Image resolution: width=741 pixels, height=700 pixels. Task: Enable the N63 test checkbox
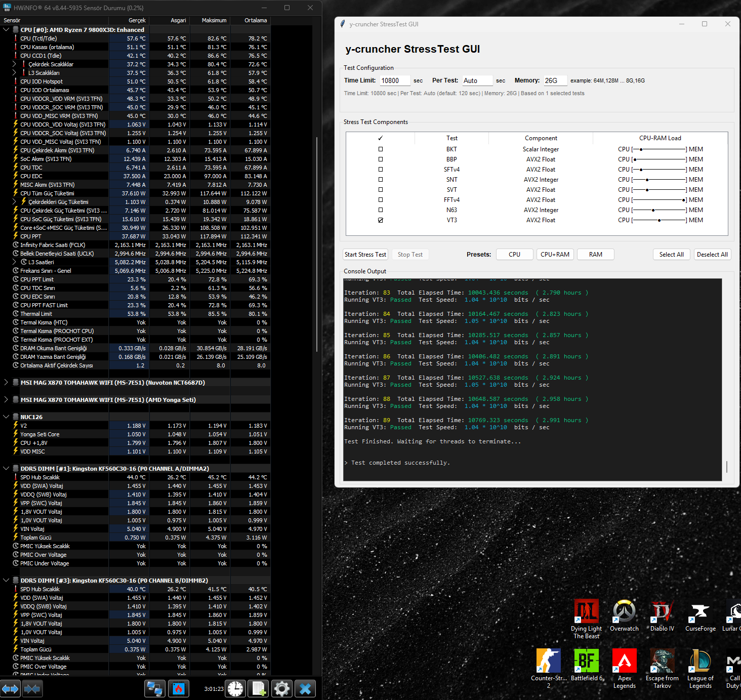[x=381, y=210]
